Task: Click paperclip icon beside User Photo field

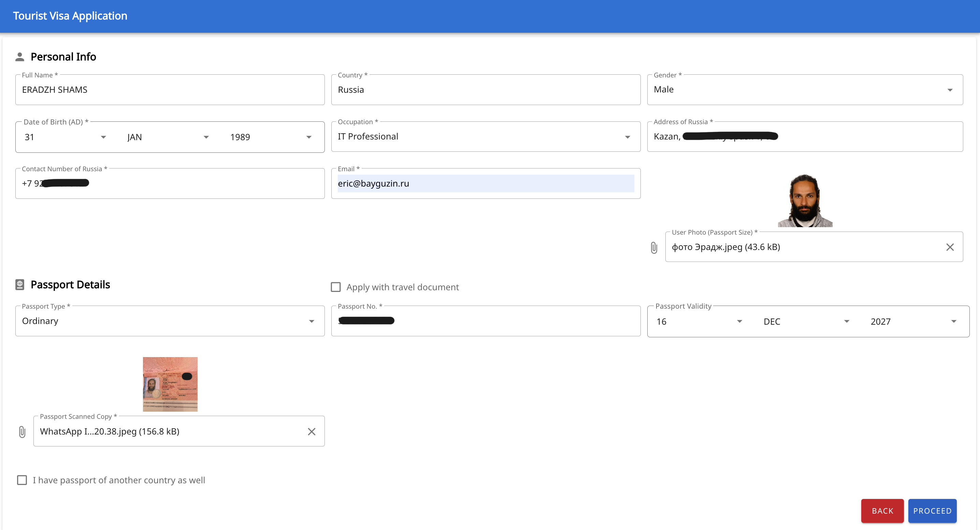Action: tap(653, 248)
